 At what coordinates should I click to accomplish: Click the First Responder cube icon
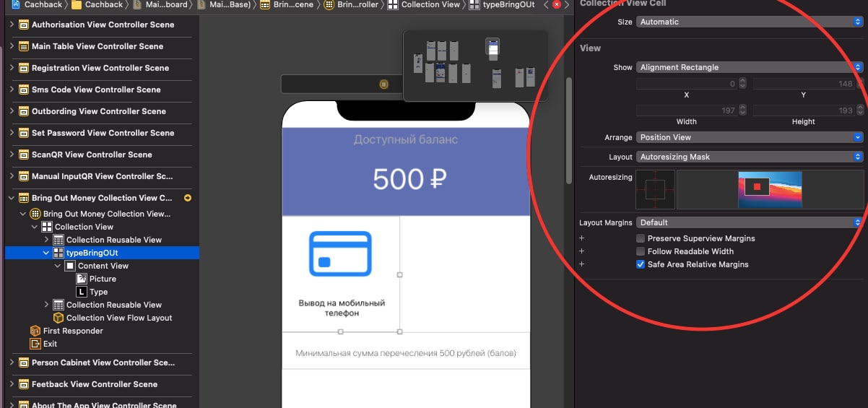point(35,331)
